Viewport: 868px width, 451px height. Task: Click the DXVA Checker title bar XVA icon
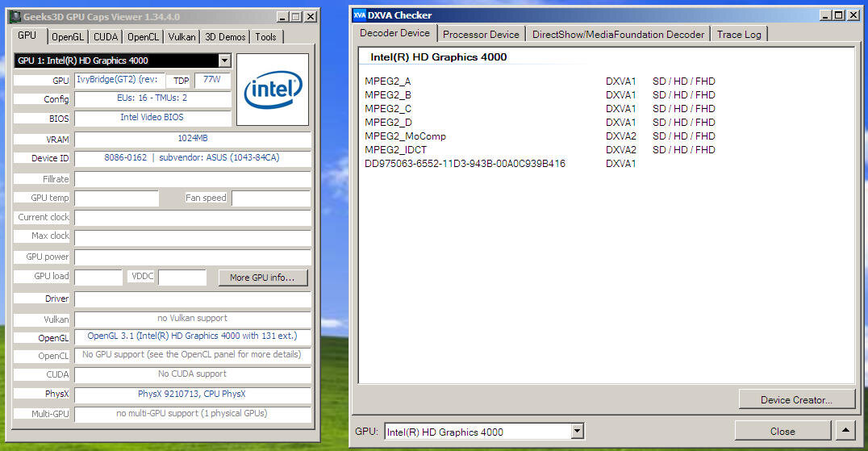[359, 15]
